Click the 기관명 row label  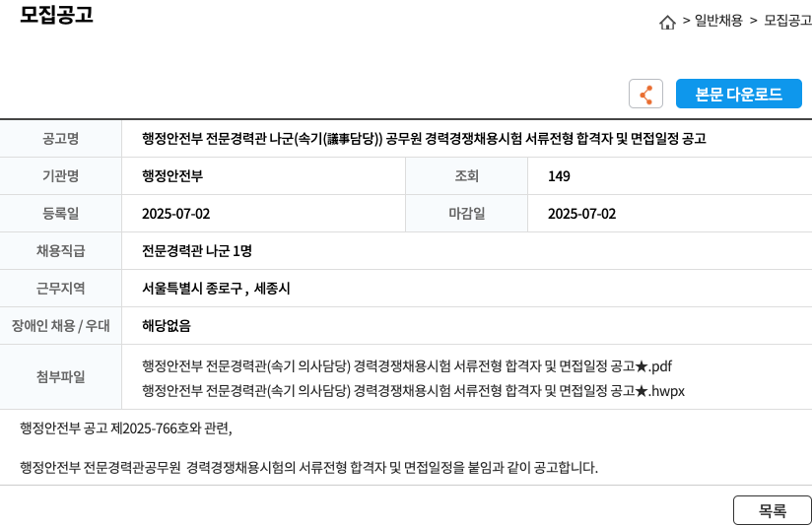tap(60, 176)
